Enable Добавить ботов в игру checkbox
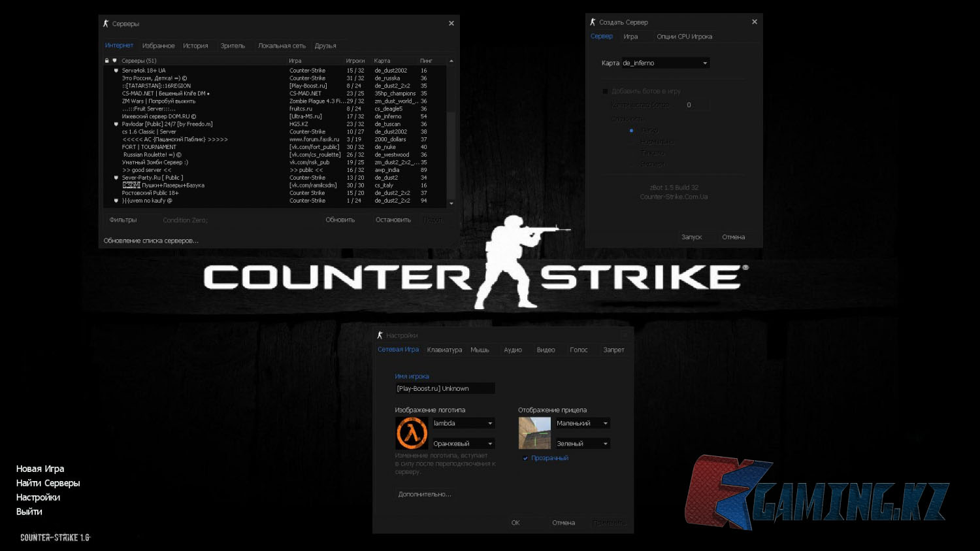Screen dimensions: 980x551 pyautogui.click(x=605, y=92)
